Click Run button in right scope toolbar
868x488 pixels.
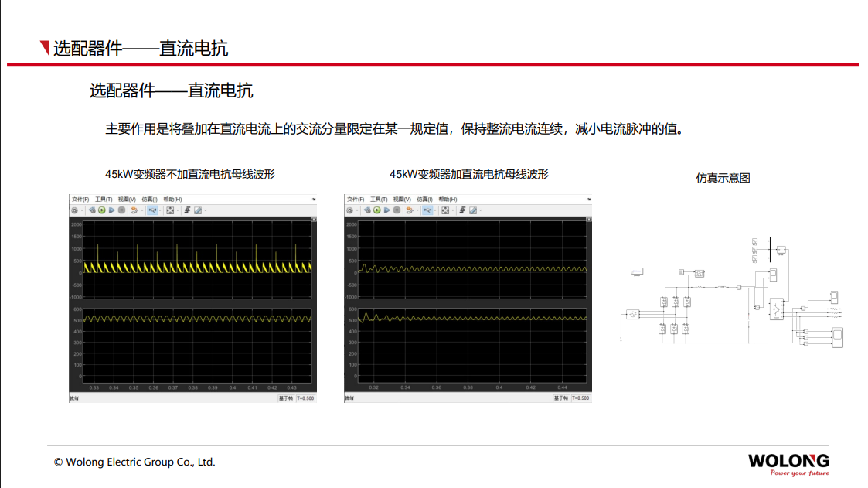pyautogui.click(x=376, y=210)
